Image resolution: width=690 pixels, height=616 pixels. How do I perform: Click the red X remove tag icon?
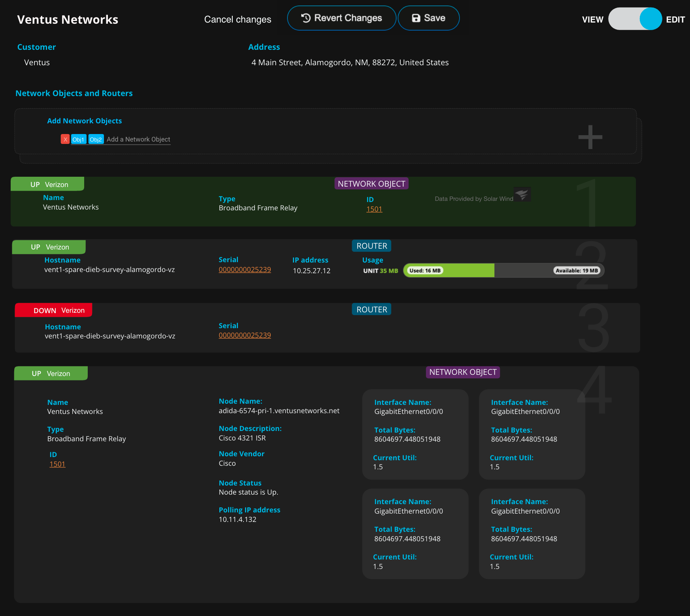(x=65, y=139)
